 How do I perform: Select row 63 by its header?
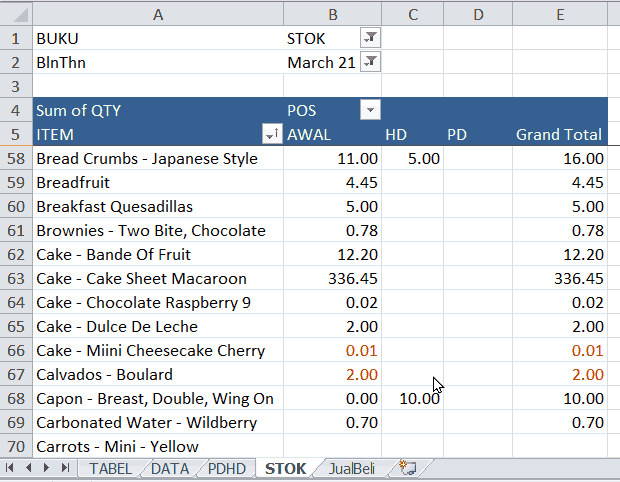(x=16, y=279)
